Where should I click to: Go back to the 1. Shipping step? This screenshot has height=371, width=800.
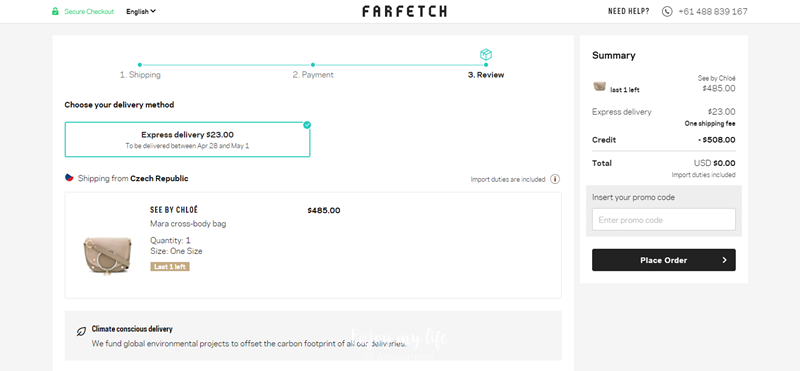coord(140,75)
